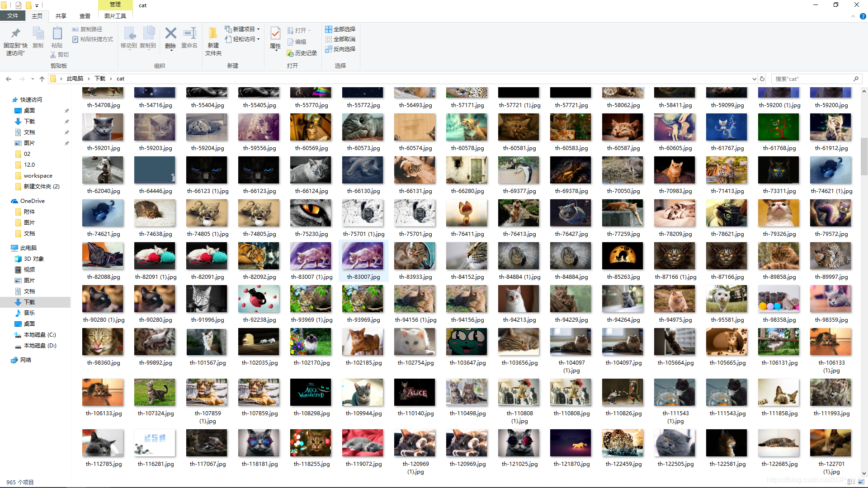This screenshot has width=868, height=488.
Task: Click the red Delete icon
Action: (170, 33)
